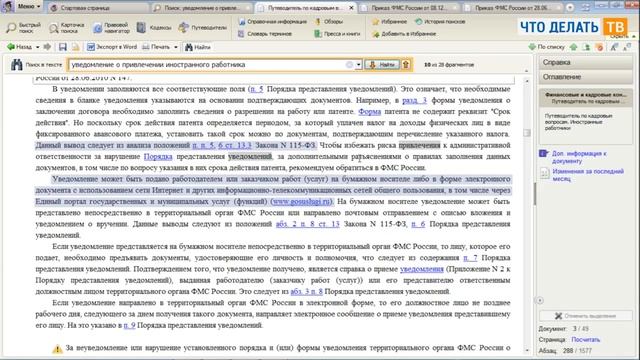640x360 pixels.
Task: Open the п. 6 link
Action: click(x=418, y=224)
